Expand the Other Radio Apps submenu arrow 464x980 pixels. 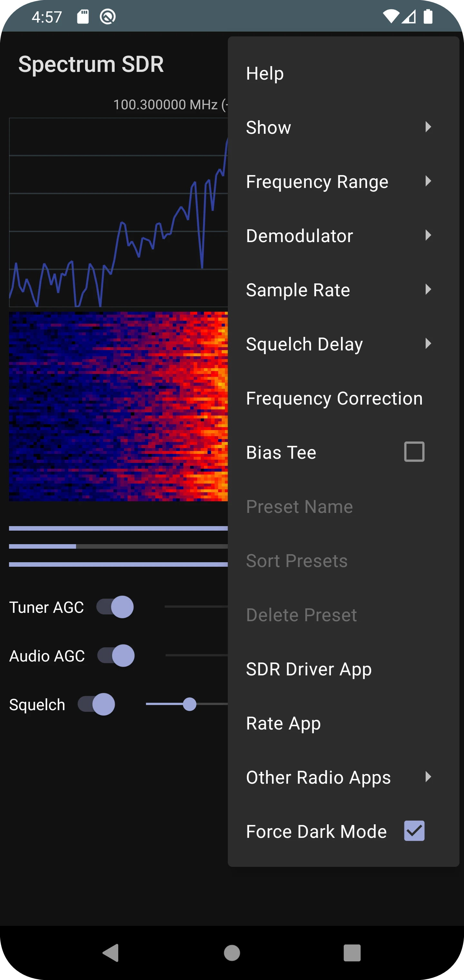pyautogui.click(x=428, y=777)
